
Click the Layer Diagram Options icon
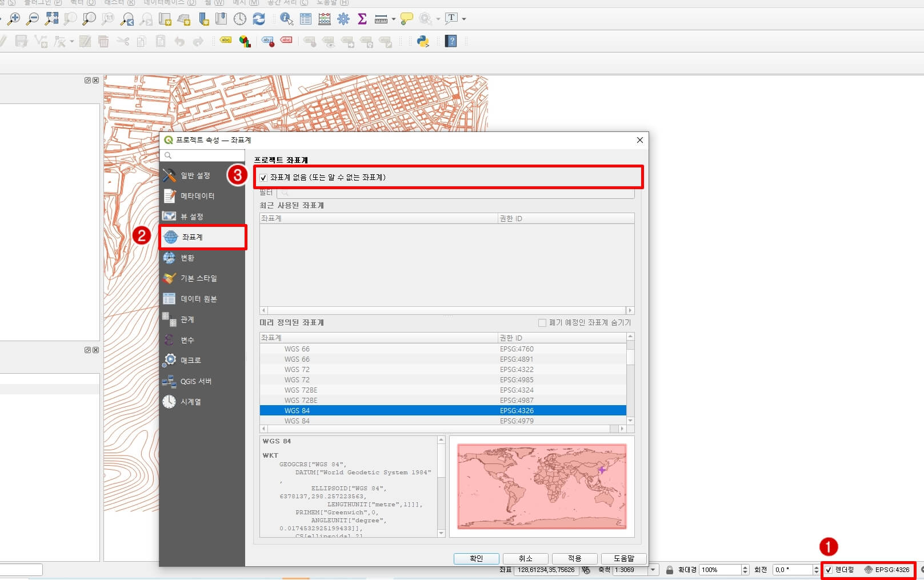(245, 41)
